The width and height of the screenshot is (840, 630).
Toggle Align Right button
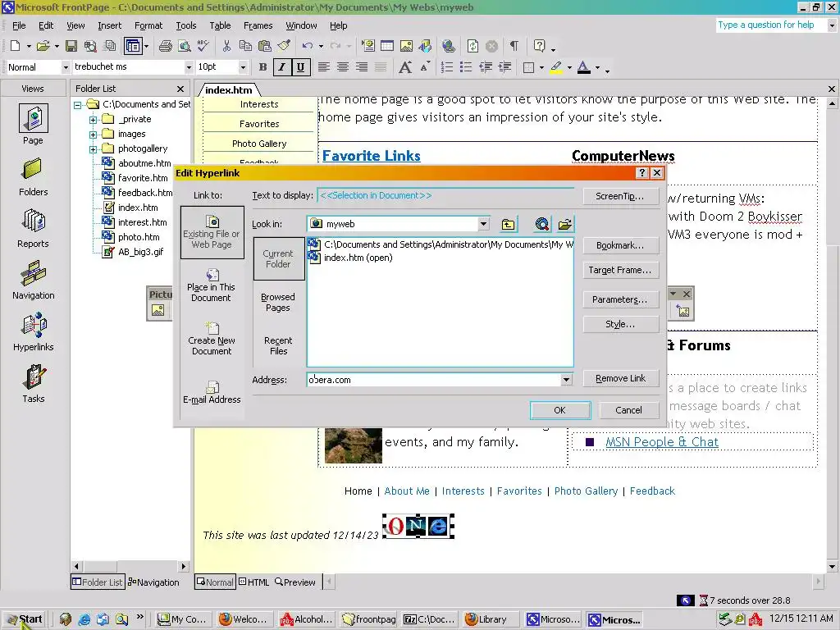click(x=362, y=67)
